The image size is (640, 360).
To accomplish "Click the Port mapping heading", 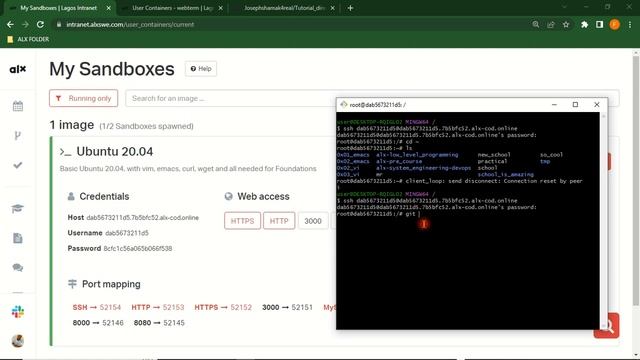I will [111, 284].
